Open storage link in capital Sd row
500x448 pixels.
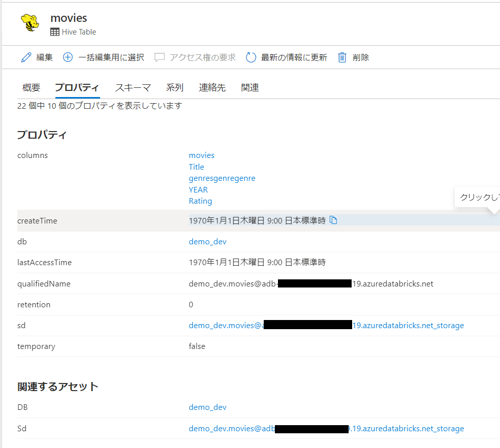326,429
